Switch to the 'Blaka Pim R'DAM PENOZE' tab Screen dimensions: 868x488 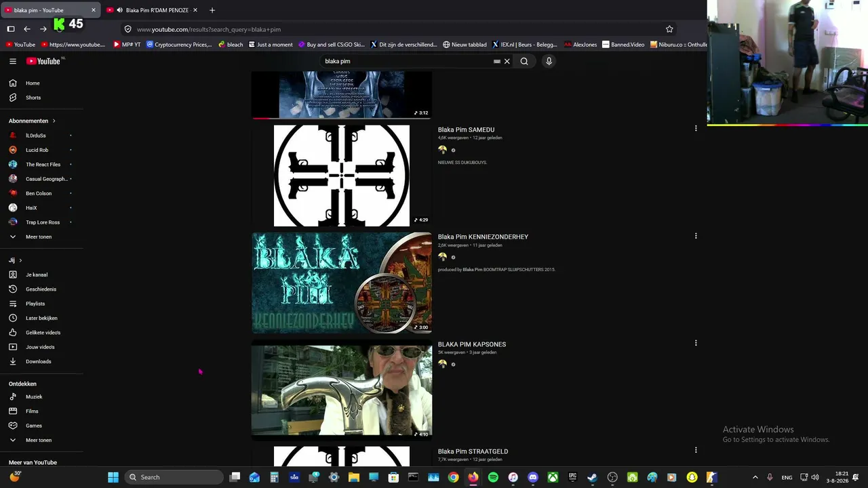point(152,10)
